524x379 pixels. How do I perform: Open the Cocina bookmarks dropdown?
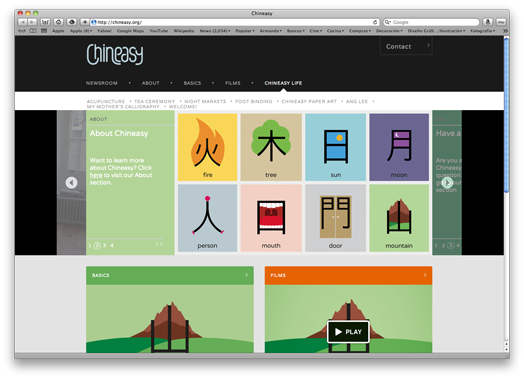tap(336, 31)
